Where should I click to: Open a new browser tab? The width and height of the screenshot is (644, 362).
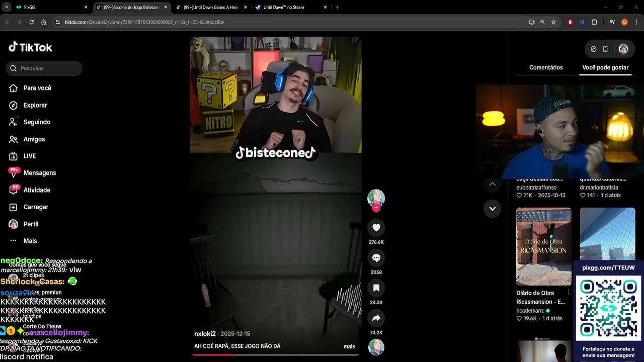(x=337, y=8)
